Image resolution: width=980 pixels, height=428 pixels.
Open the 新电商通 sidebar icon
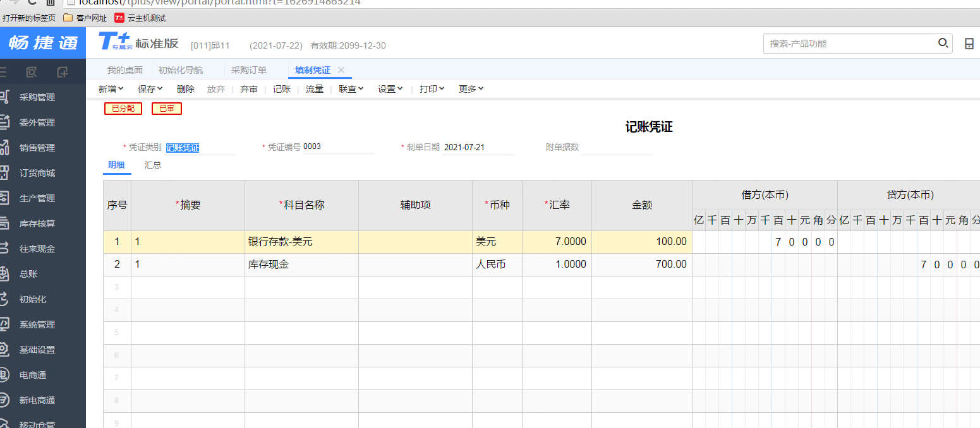(4, 400)
